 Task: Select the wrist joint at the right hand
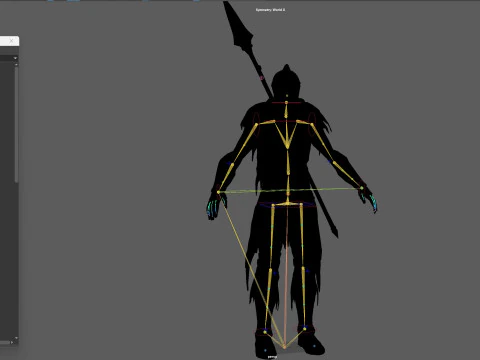point(362,188)
